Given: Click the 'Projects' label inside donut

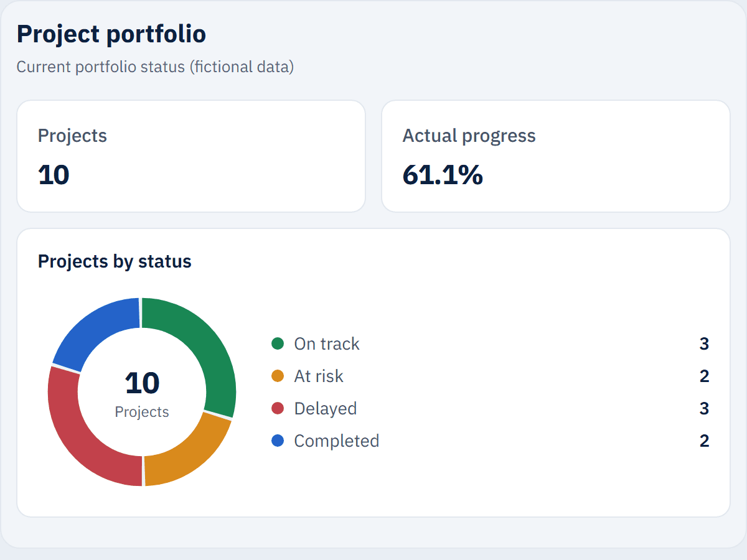Looking at the screenshot, I should [x=142, y=412].
